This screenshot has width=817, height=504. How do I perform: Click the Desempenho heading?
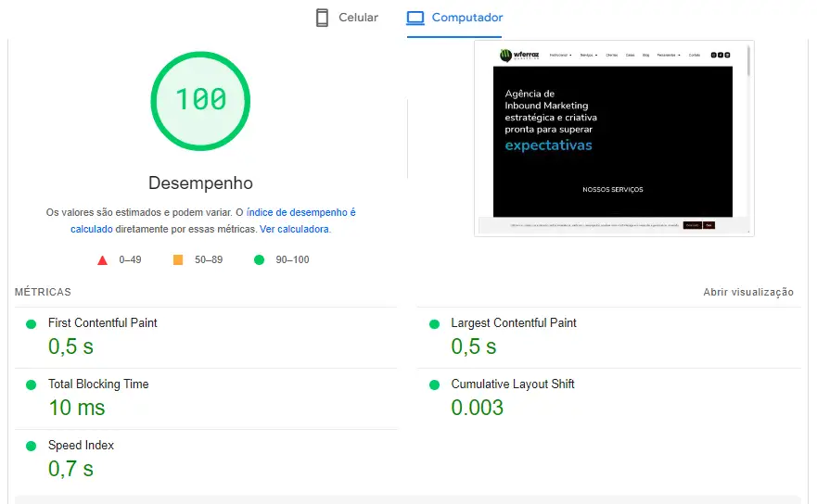[200, 183]
